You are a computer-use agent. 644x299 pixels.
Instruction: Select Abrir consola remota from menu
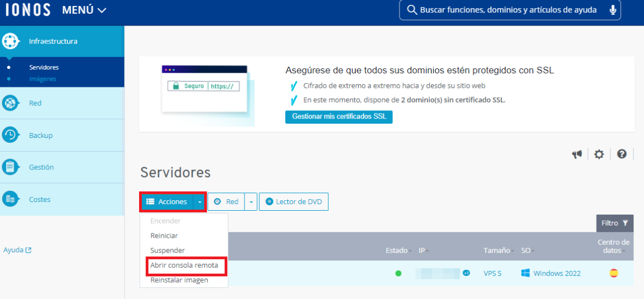point(184,265)
